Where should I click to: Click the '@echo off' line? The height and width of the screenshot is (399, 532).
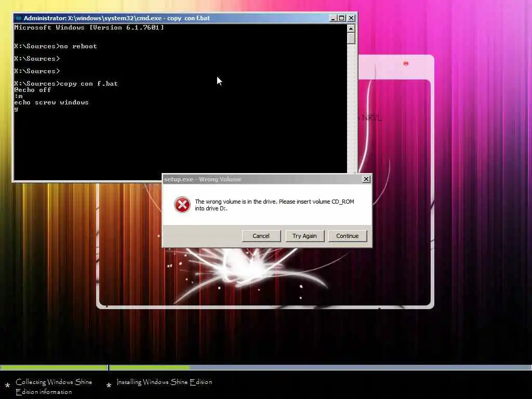pyautogui.click(x=33, y=90)
